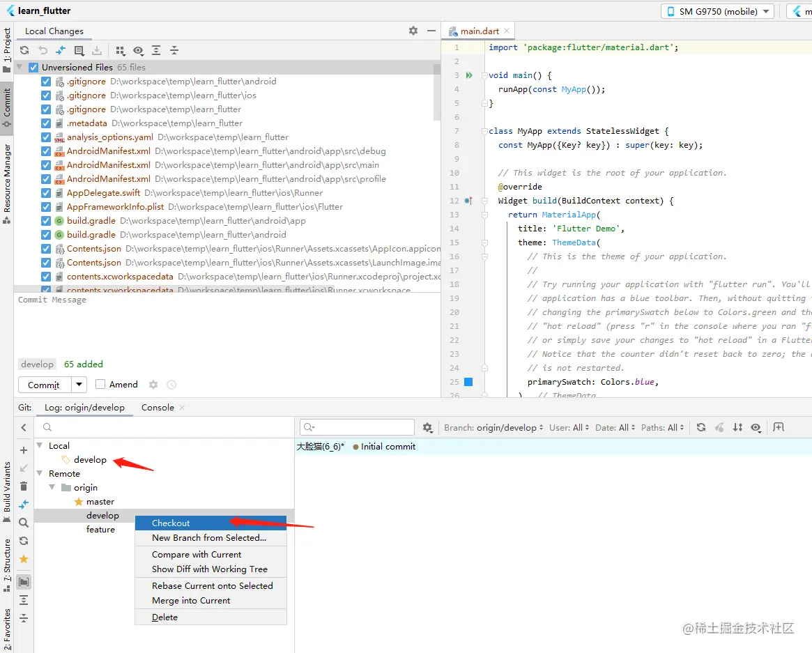Image resolution: width=812 pixels, height=653 pixels.
Task: Uncheck AppDelegate.swift checkbox
Action: (x=46, y=192)
